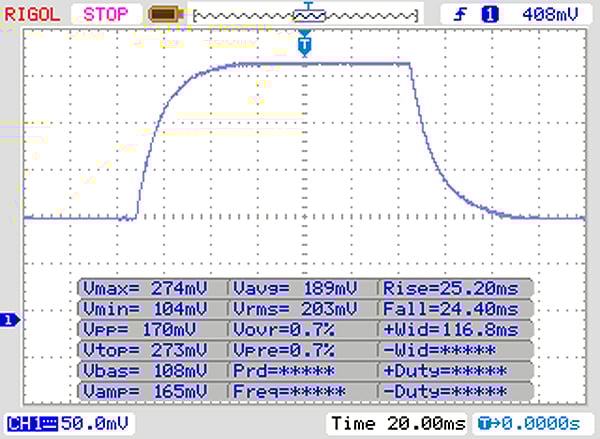Click the Rise=25.20ms rise time value
Image resolution: width=600 pixels, height=439 pixels.
pos(451,288)
